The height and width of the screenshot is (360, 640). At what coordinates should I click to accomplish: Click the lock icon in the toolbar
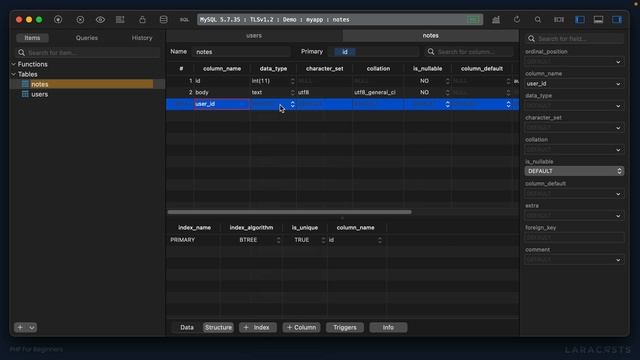(142, 20)
